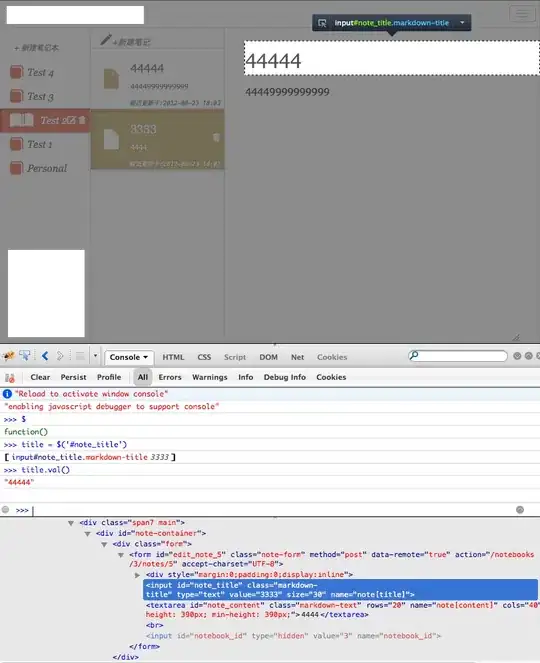This screenshot has height=663, width=540.
Task: Click the round icon at the command line's right end
Action: [x=520, y=510]
